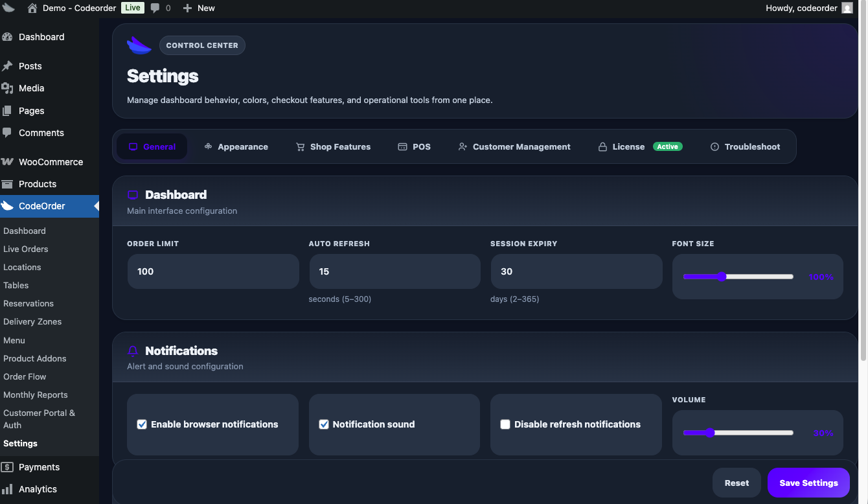The width and height of the screenshot is (868, 504).
Task: Enable Disable refresh notifications
Action: click(505, 424)
